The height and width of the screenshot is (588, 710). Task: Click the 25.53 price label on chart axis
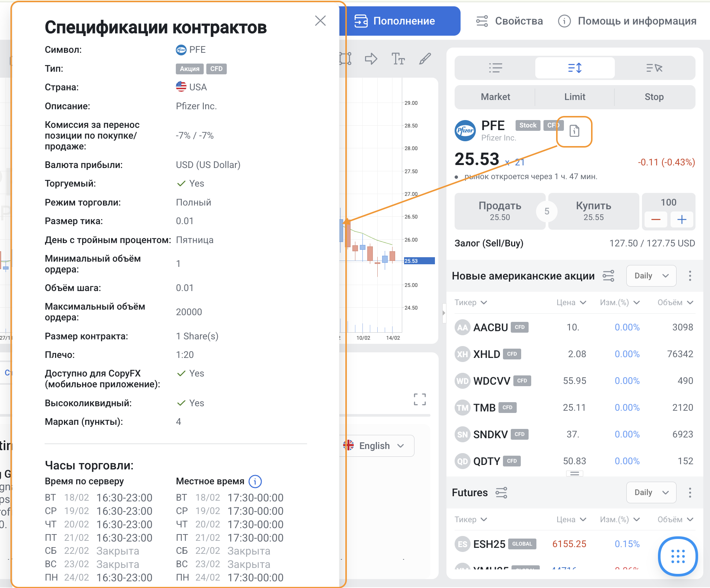tap(419, 261)
